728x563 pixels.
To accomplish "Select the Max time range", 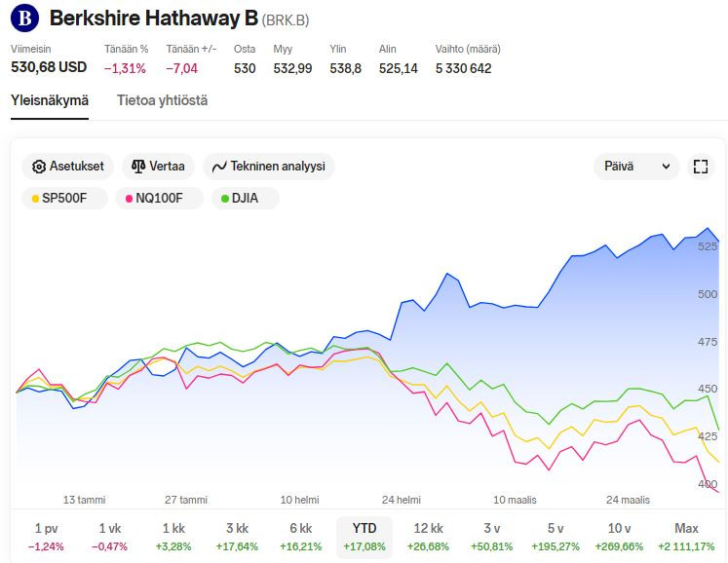I will [686, 537].
